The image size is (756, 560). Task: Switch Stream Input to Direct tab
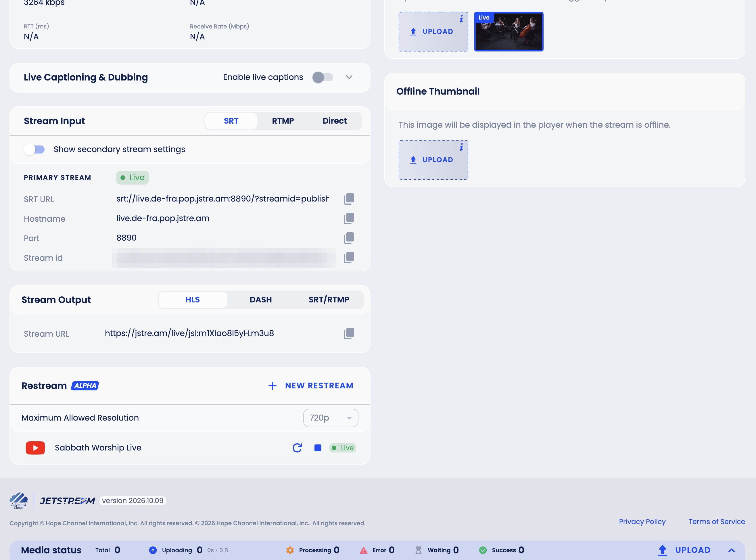[x=335, y=121]
